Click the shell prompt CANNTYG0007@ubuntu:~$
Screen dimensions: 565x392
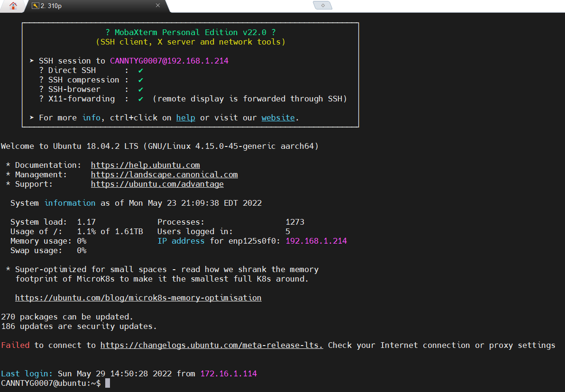tap(51, 383)
